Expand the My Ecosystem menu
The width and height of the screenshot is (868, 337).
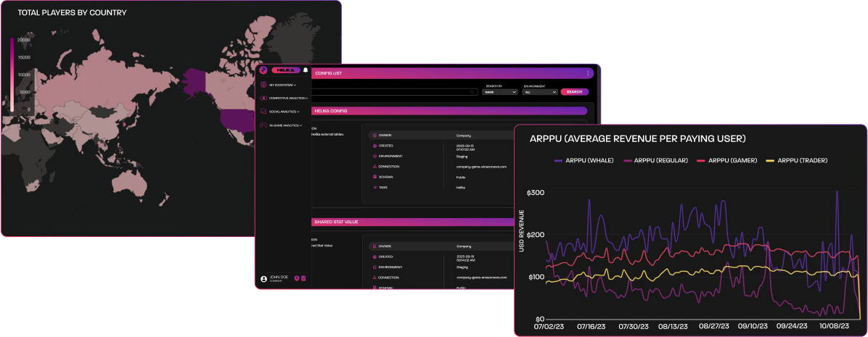pos(282,85)
